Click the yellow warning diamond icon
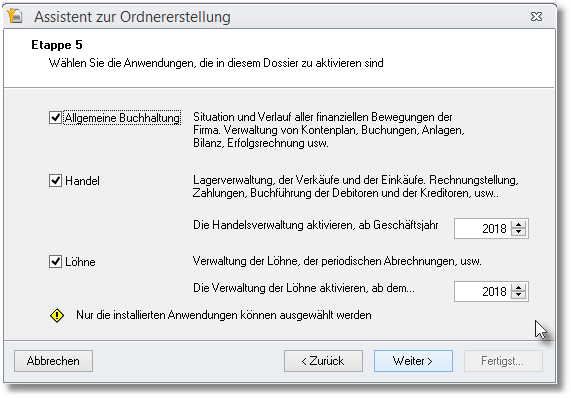 [x=57, y=315]
